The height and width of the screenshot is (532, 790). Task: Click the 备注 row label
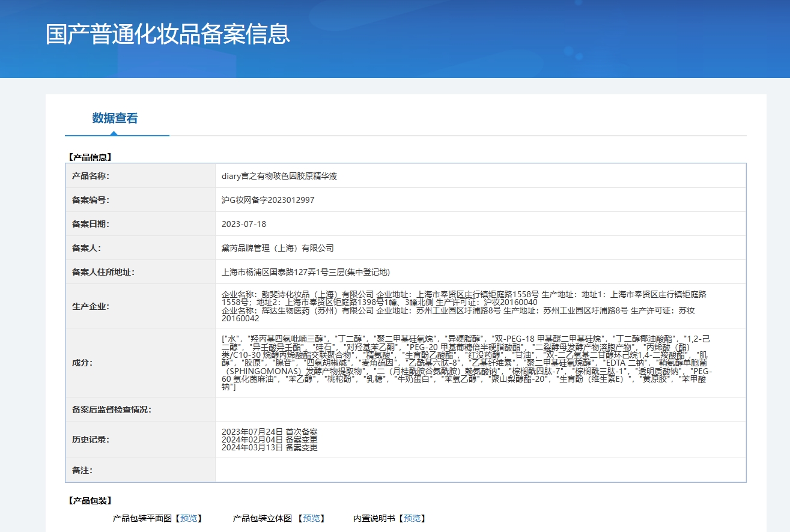tap(82, 470)
